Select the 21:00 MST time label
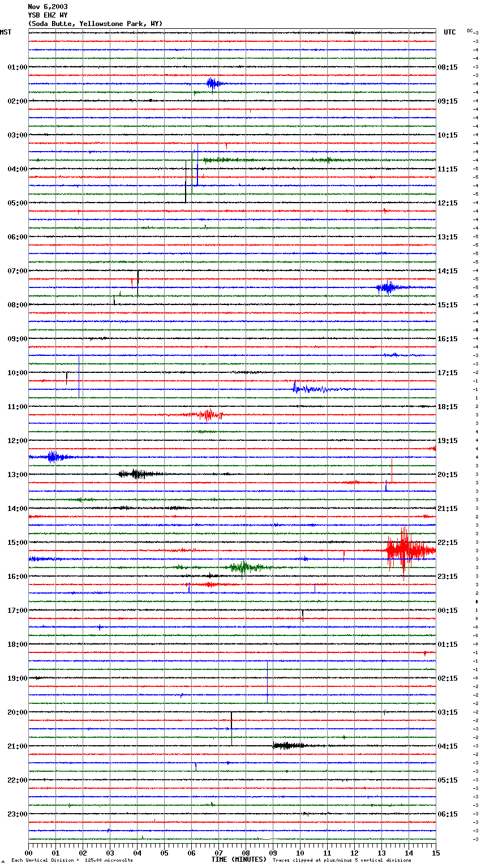Screen dimensions: 481x868 tap(18, 746)
